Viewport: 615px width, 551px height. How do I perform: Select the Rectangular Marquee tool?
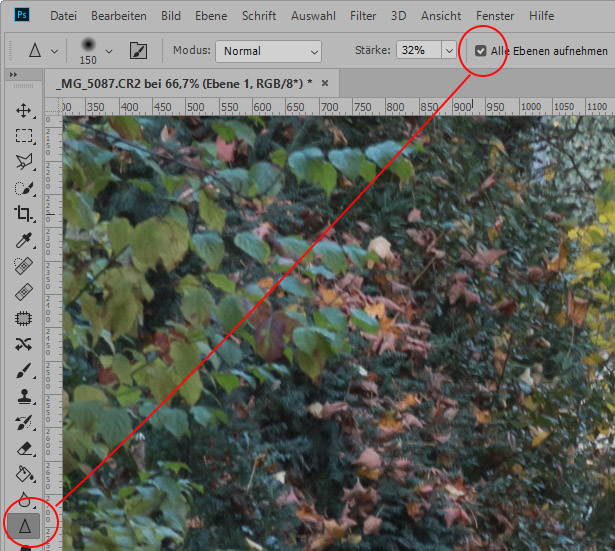click(x=24, y=136)
